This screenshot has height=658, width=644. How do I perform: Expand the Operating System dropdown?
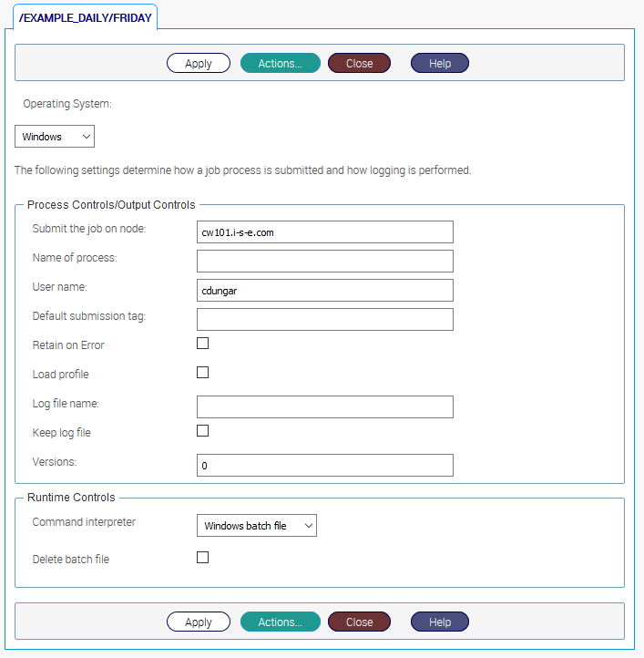[55, 137]
